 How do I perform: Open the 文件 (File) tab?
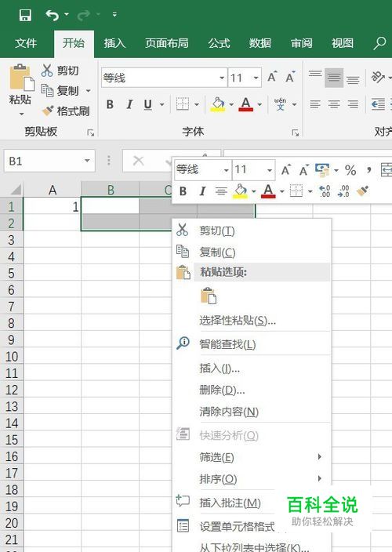click(26, 43)
